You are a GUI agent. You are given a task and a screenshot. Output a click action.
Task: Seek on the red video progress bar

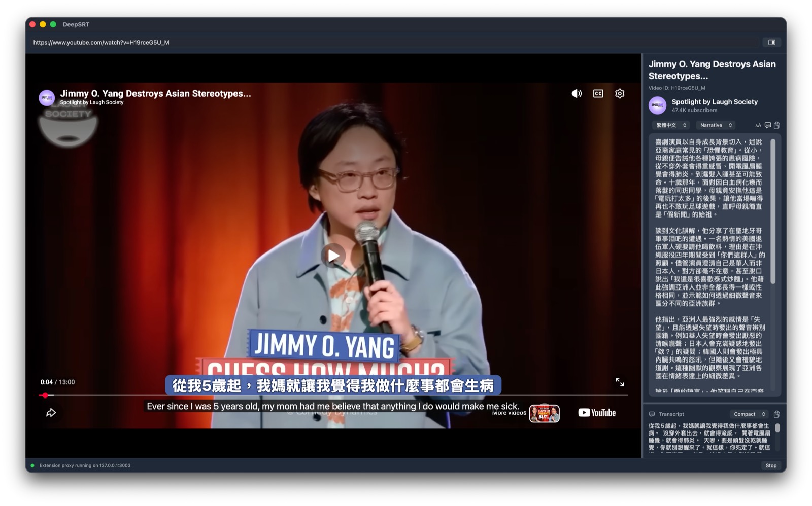click(333, 395)
